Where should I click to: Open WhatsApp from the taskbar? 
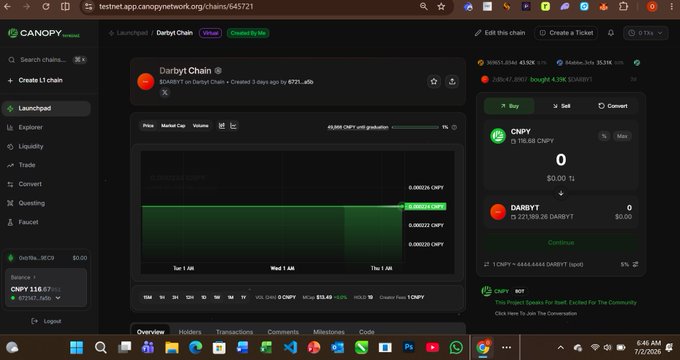click(x=456, y=347)
